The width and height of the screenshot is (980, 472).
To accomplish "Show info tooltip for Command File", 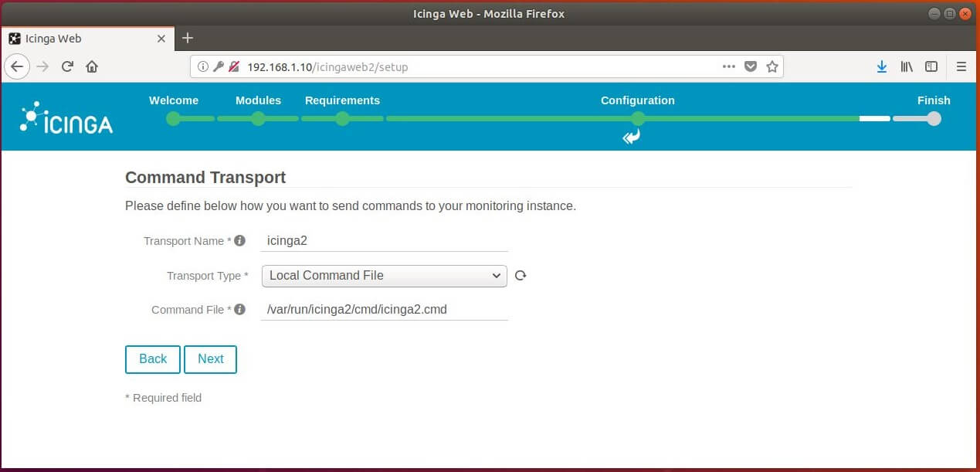I will click(239, 309).
